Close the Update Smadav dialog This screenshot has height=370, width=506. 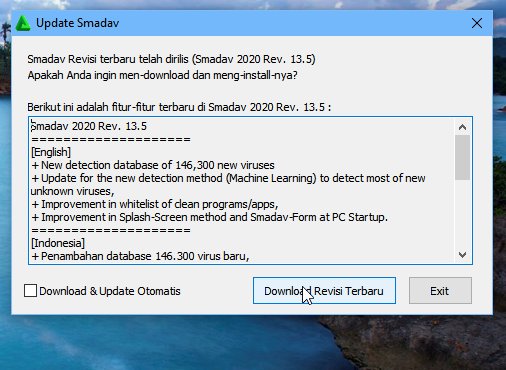pyautogui.click(x=477, y=23)
